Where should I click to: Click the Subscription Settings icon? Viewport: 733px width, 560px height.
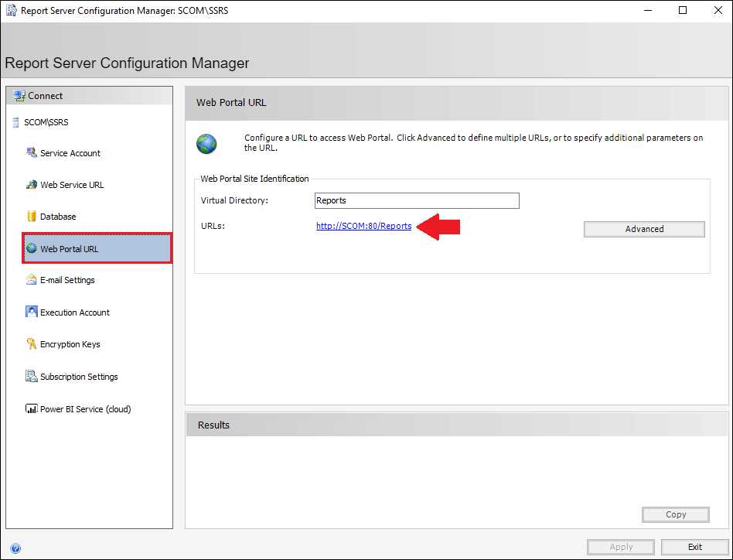click(x=32, y=376)
